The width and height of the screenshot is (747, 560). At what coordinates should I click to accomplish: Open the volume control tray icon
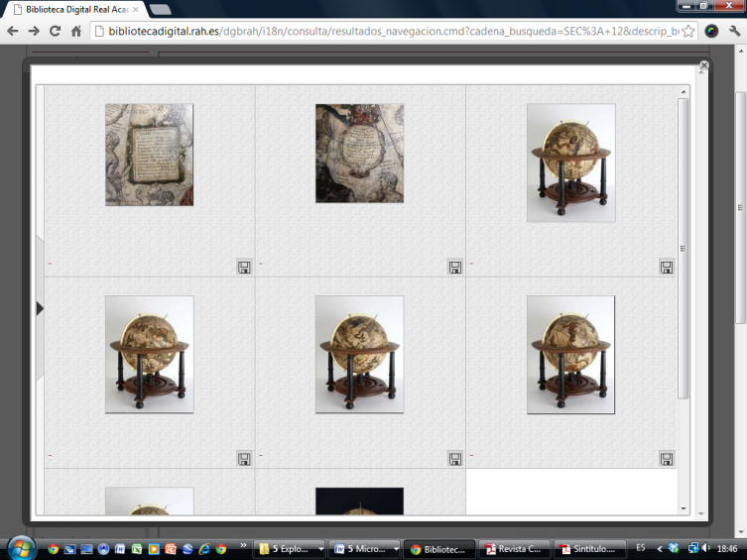click(706, 548)
